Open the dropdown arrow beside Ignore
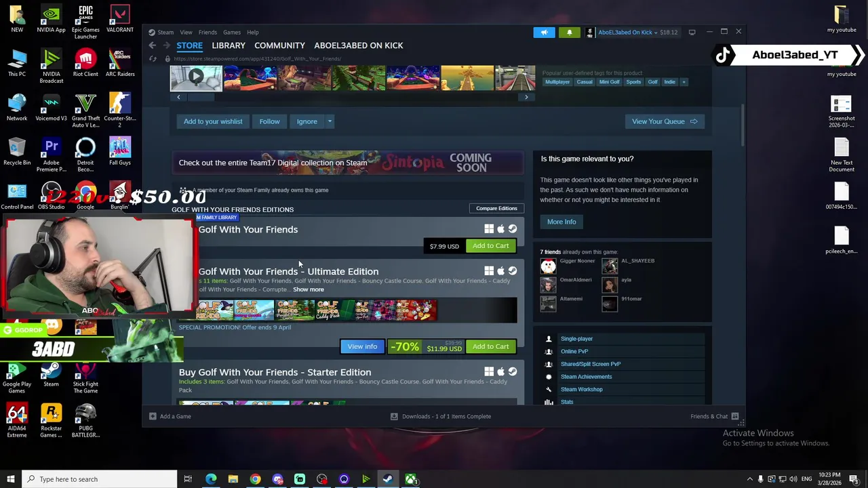Image resolution: width=868 pixels, height=488 pixels. coord(330,121)
